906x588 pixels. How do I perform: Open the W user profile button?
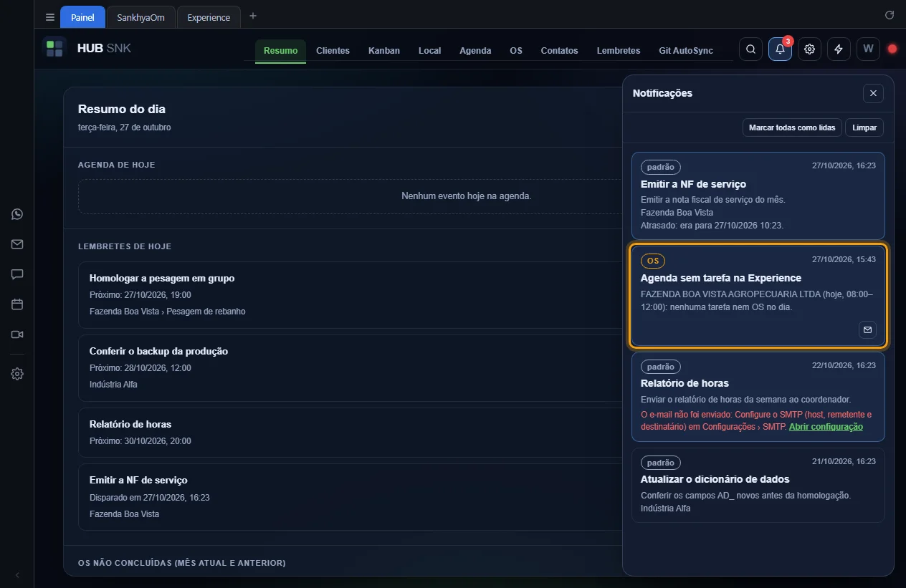click(868, 49)
